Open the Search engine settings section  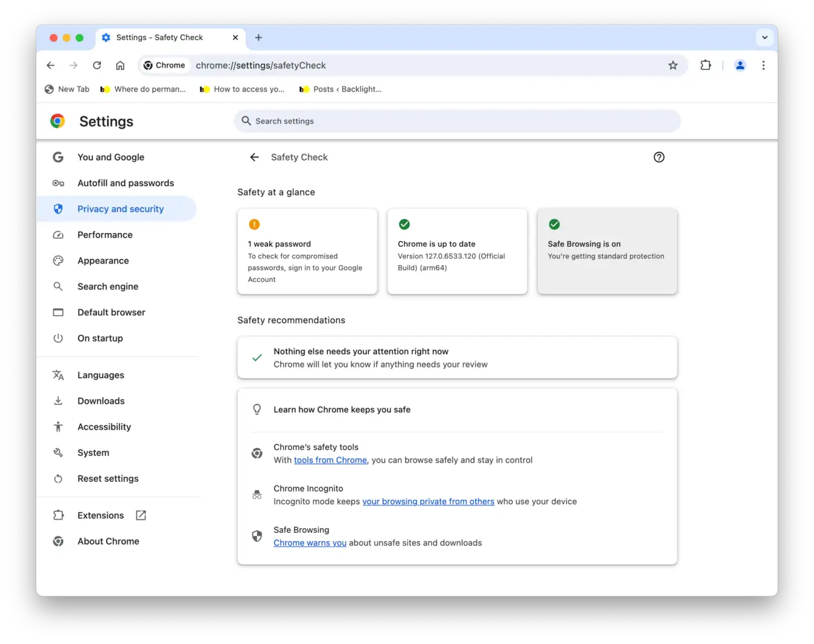pyautogui.click(x=108, y=287)
